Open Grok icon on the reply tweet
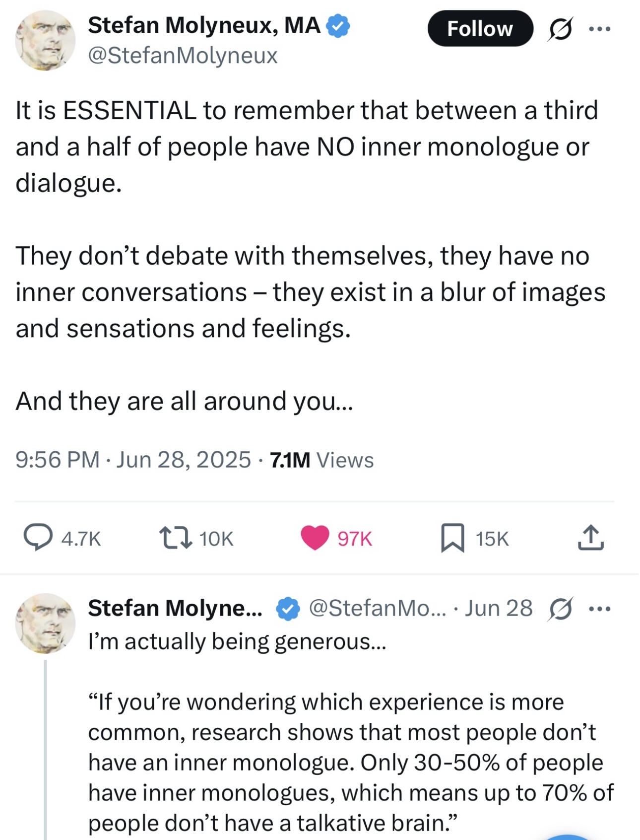Image resolution: width=640 pixels, height=840 pixels. 560,609
